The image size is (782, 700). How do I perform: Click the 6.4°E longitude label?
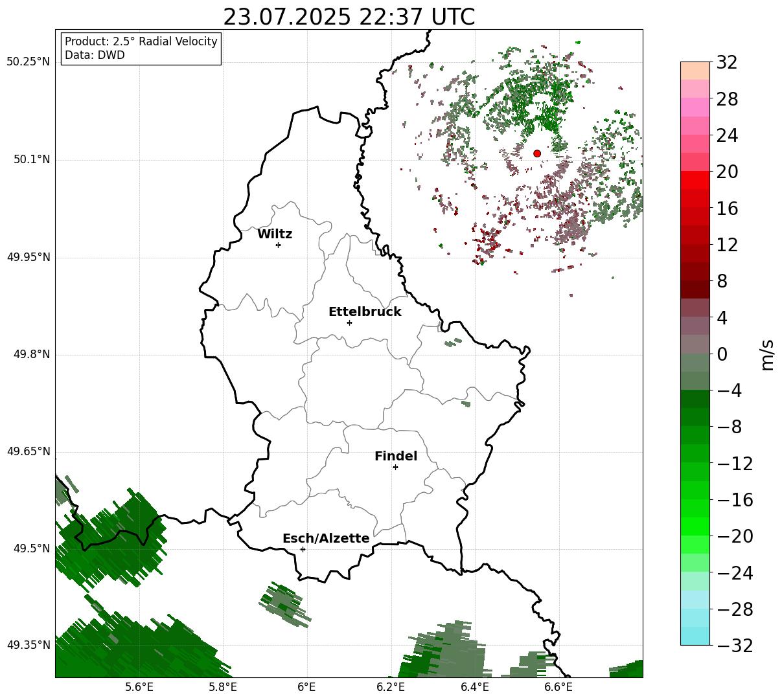point(475,687)
